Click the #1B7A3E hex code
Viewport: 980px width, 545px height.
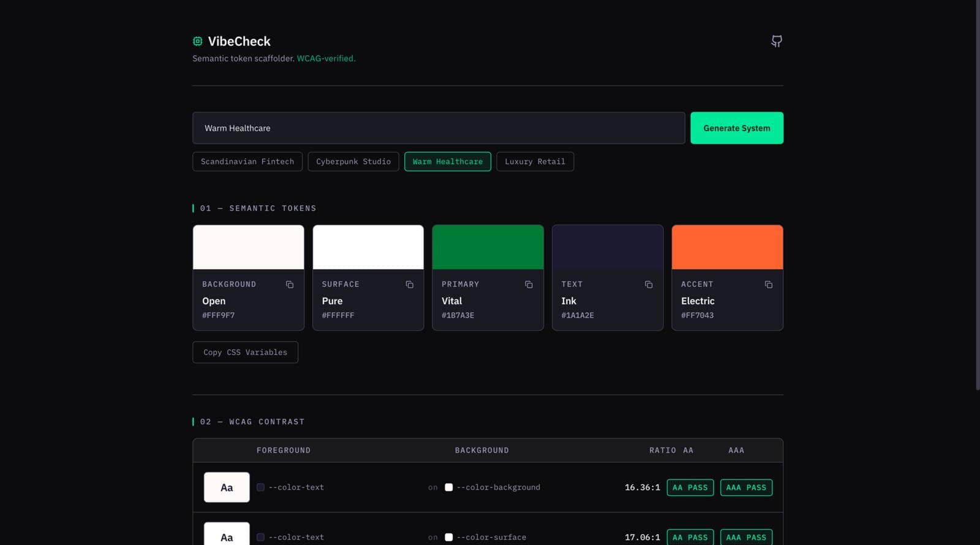458,315
